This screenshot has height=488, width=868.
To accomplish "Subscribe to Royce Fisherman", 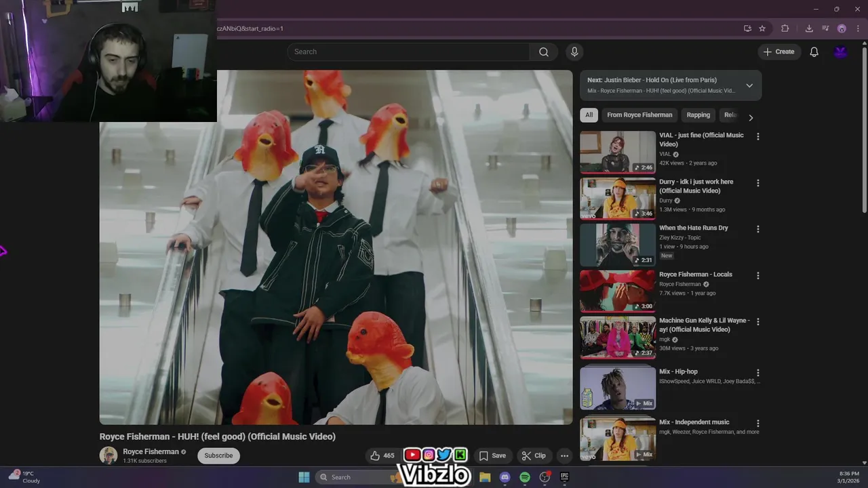I will (x=218, y=455).
